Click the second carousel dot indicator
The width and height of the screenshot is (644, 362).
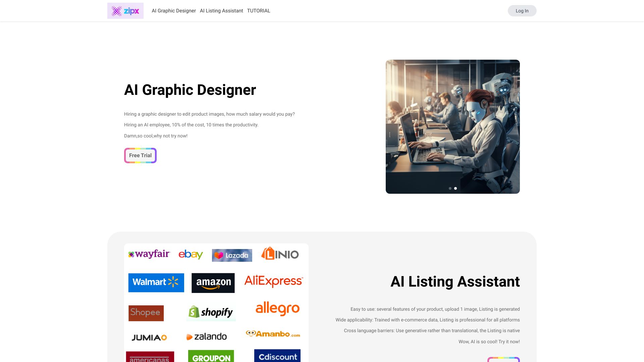point(455,188)
